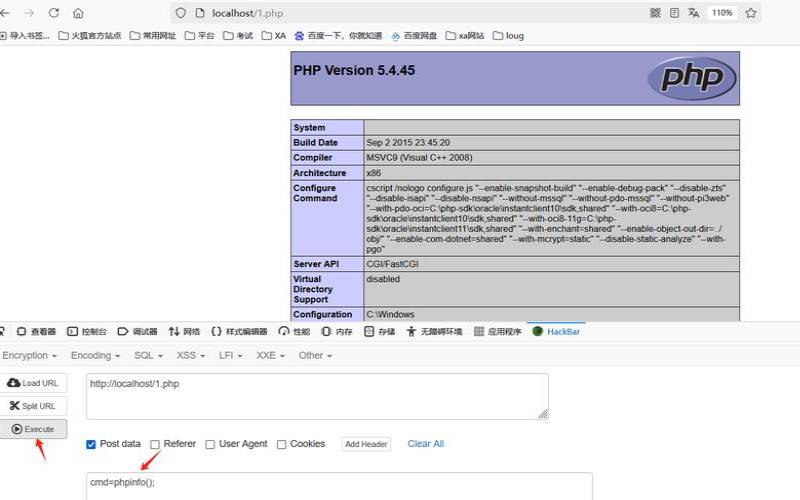Open the 控制台 console panel
Image resolution: width=800 pixels, height=500 pixels.
coord(87,331)
